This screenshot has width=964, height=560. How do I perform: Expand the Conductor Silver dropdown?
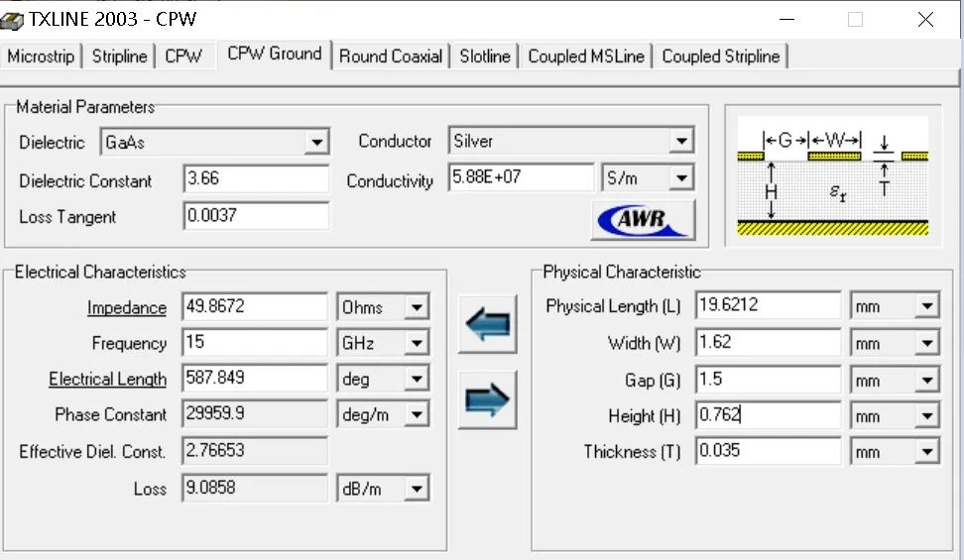[x=571, y=141]
